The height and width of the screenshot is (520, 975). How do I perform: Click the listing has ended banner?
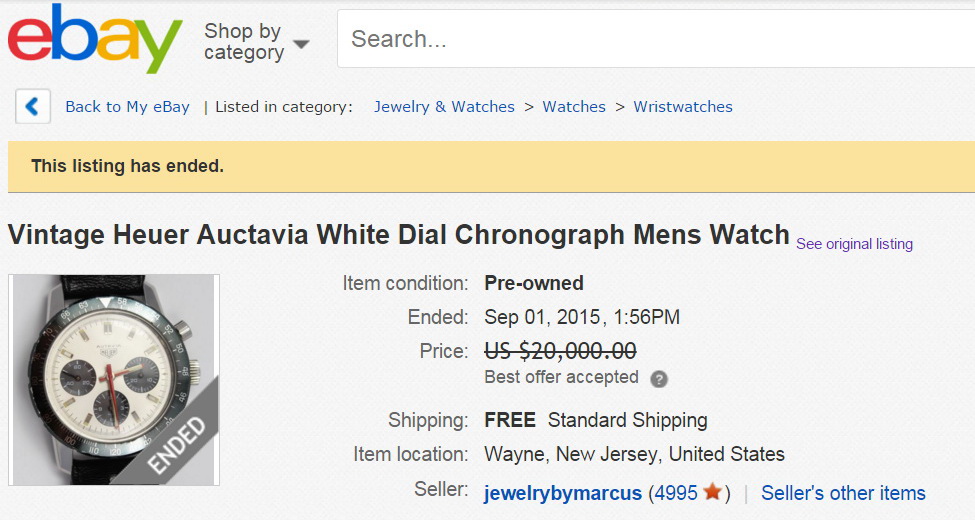click(x=127, y=166)
